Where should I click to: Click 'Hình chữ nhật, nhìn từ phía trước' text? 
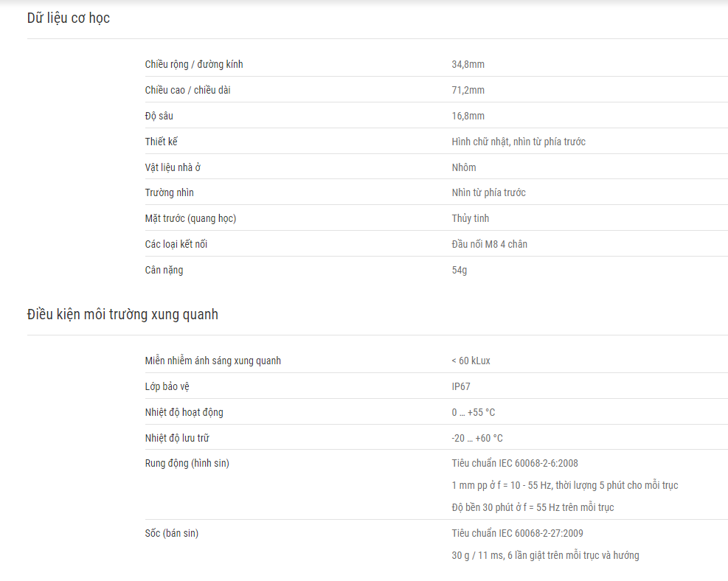tap(519, 142)
